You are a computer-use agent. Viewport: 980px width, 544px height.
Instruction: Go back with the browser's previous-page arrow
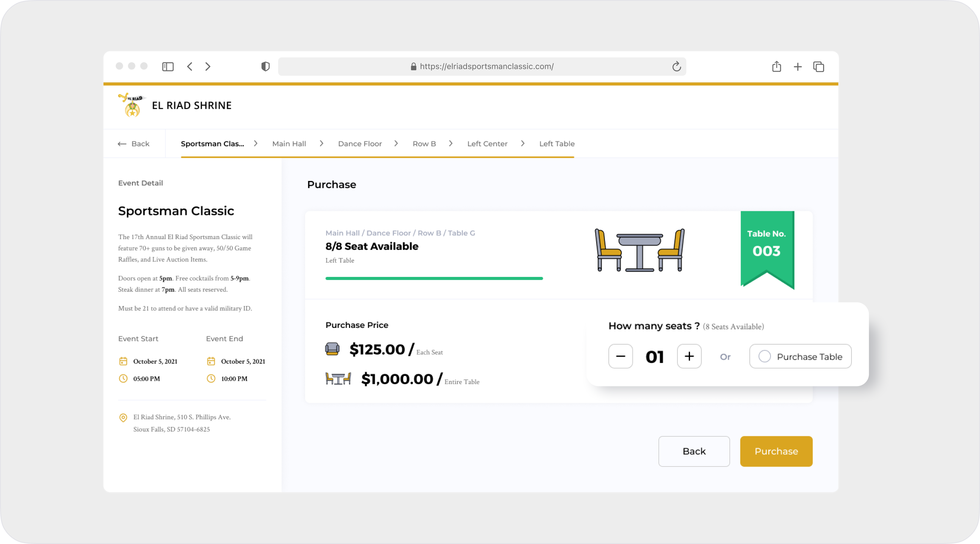pos(190,66)
